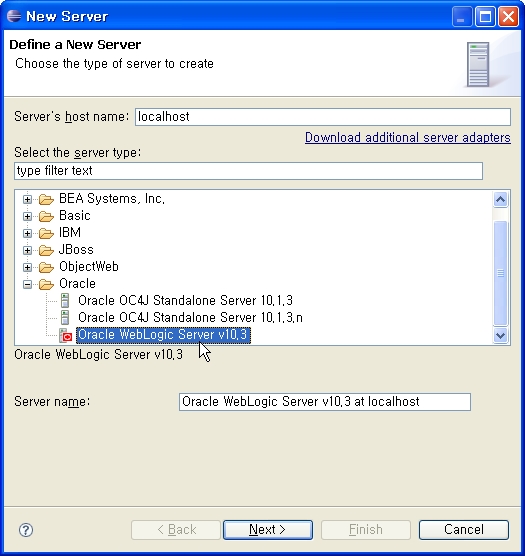Maximize the New Server window
This screenshot has width=525, height=556.
tap(485, 16)
